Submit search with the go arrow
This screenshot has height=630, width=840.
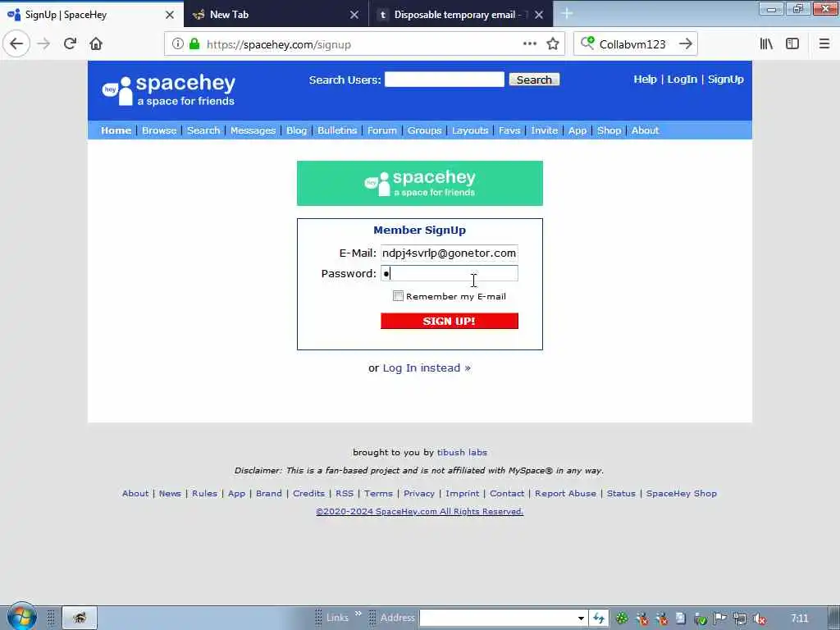coord(686,44)
